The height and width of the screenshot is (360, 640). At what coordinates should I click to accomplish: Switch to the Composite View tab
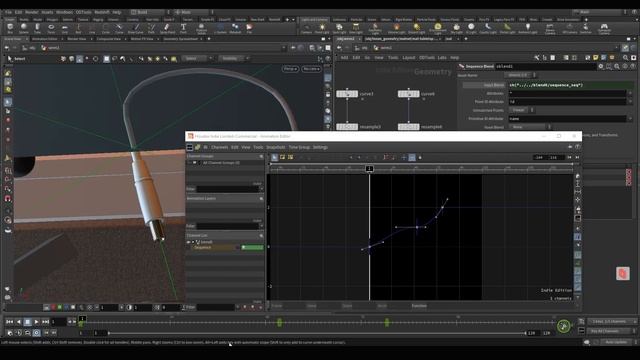tap(109, 39)
